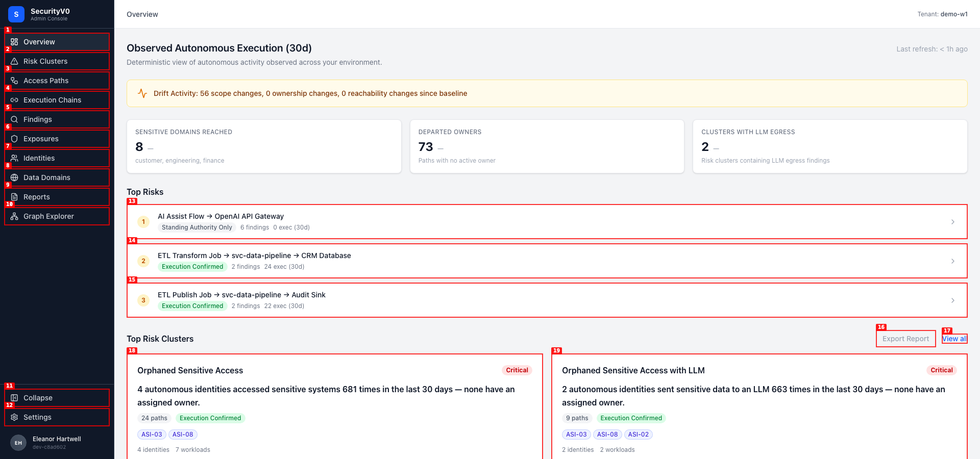Click the AI Assist Flow risk title
Screen dimensions: 980x459
pyautogui.click(x=220, y=216)
